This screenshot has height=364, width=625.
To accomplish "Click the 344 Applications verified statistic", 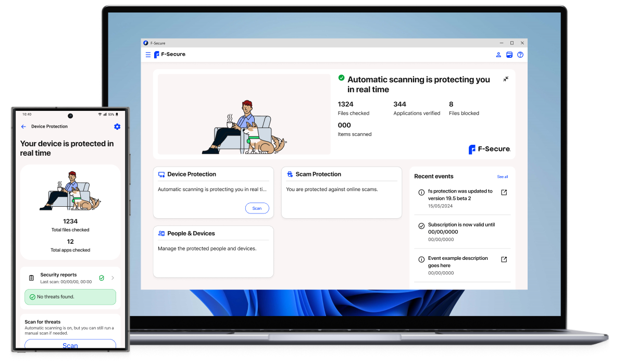I will pos(417,108).
